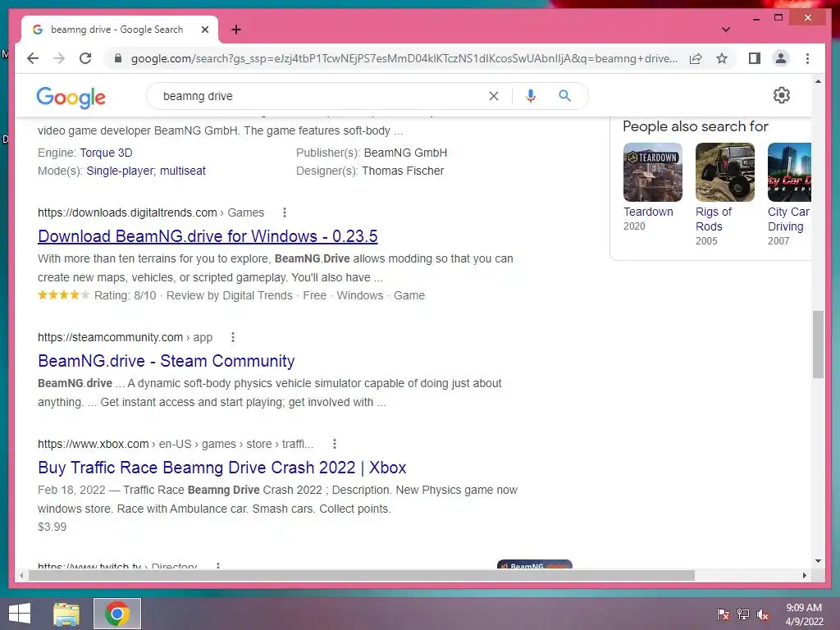Click the address bar URL
This screenshot has height=630, width=840.
[404, 58]
